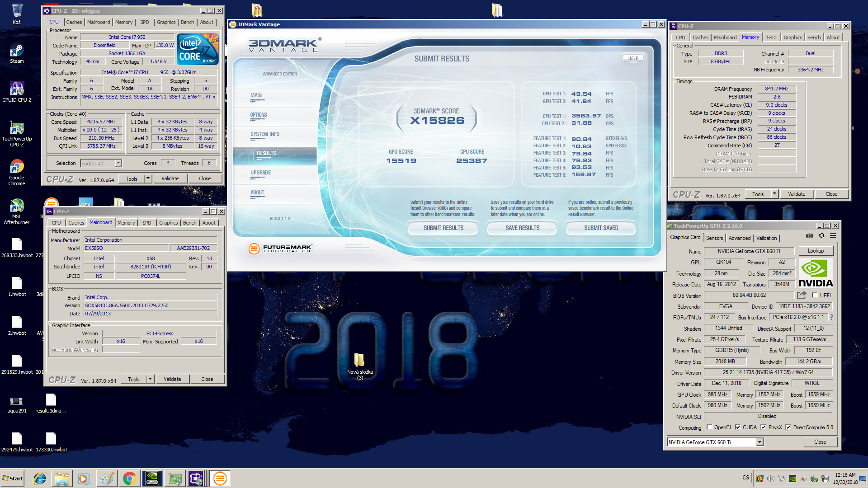Image resolution: width=868 pixels, height=488 pixels.
Task: Click the Start button
Action: click(13, 479)
